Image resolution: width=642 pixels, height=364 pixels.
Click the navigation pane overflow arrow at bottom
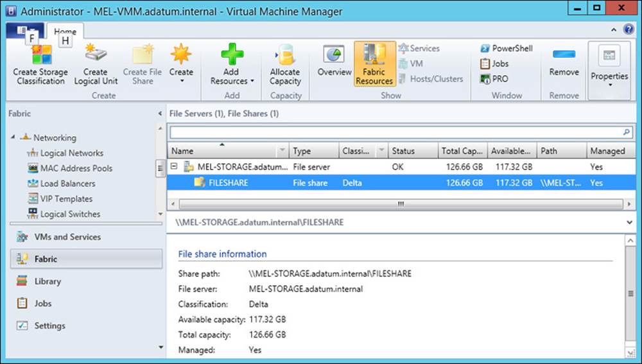(x=160, y=347)
